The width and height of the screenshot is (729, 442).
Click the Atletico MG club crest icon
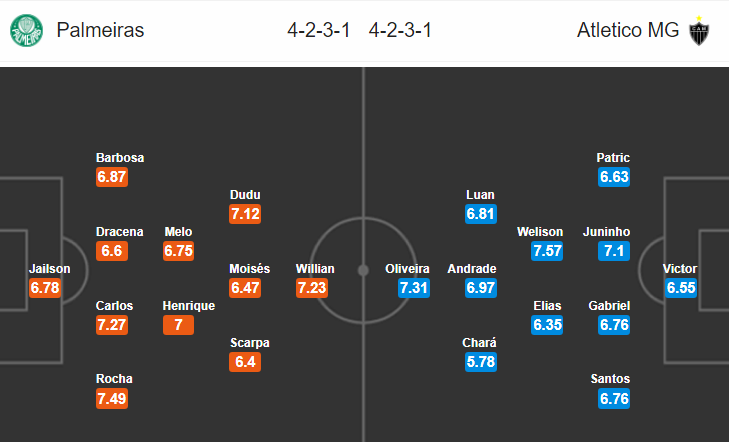pos(699,31)
